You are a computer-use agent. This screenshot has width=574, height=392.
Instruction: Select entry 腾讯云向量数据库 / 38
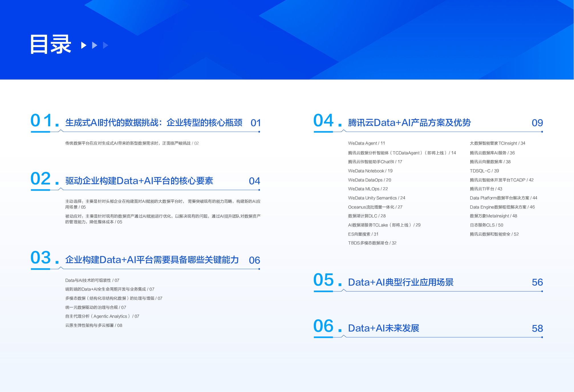click(x=490, y=162)
